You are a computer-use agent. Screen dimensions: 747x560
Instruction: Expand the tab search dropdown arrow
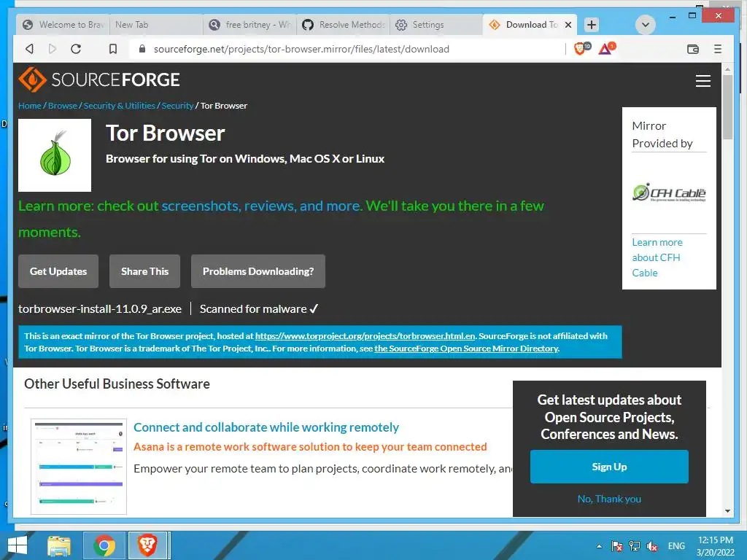646,25
